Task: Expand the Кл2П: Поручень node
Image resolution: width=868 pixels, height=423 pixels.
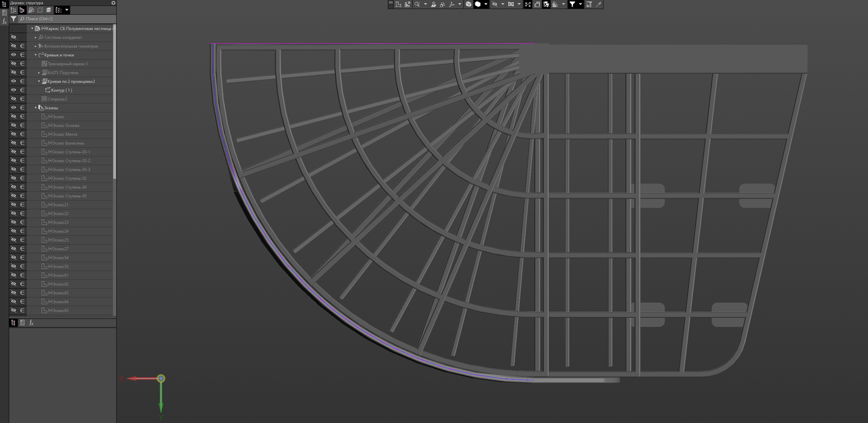Action: (39, 73)
